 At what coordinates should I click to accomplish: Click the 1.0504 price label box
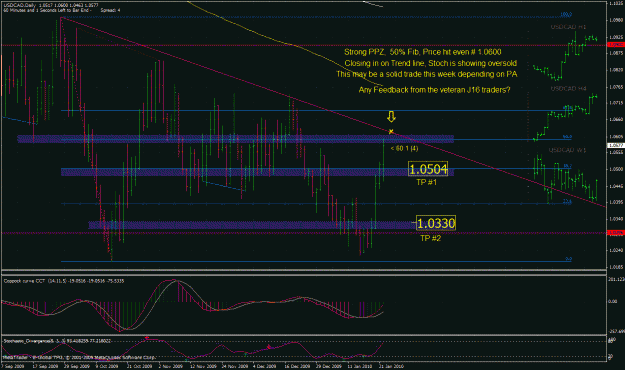[428, 169]
